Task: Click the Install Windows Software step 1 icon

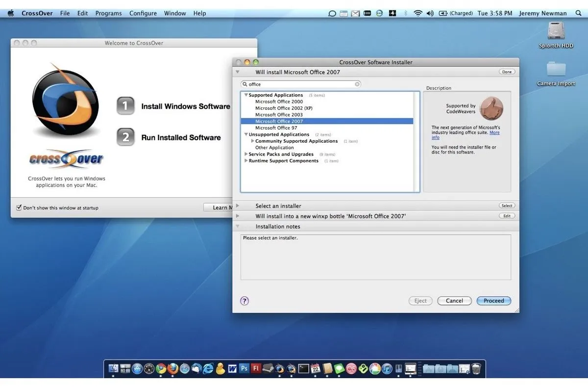Action: click(125, 106)
